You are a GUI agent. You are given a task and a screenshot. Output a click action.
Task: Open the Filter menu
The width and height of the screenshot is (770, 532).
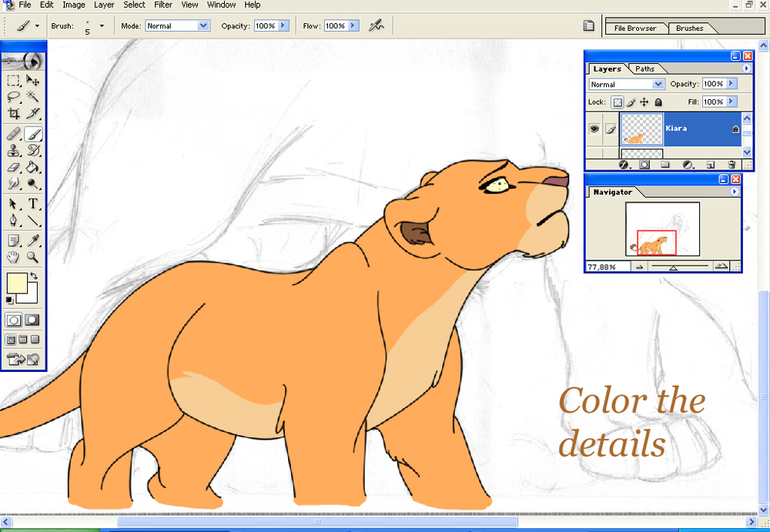[163, 5]
